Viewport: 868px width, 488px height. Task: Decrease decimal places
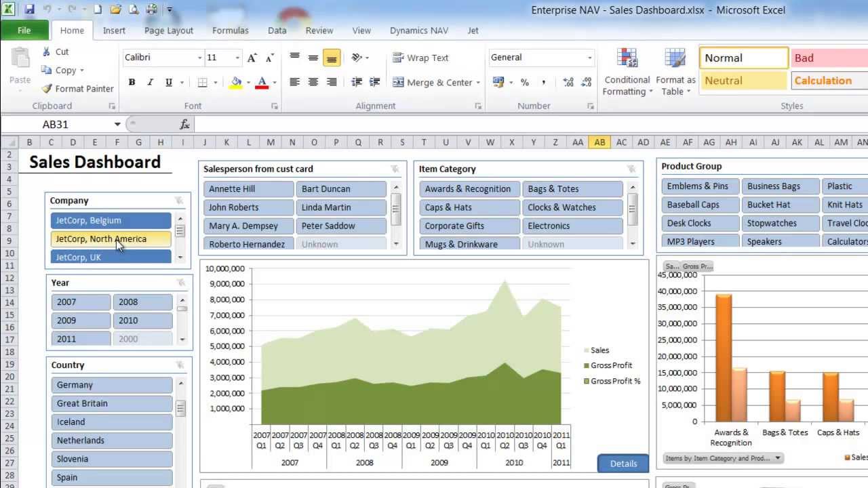[x=587, y=83]
